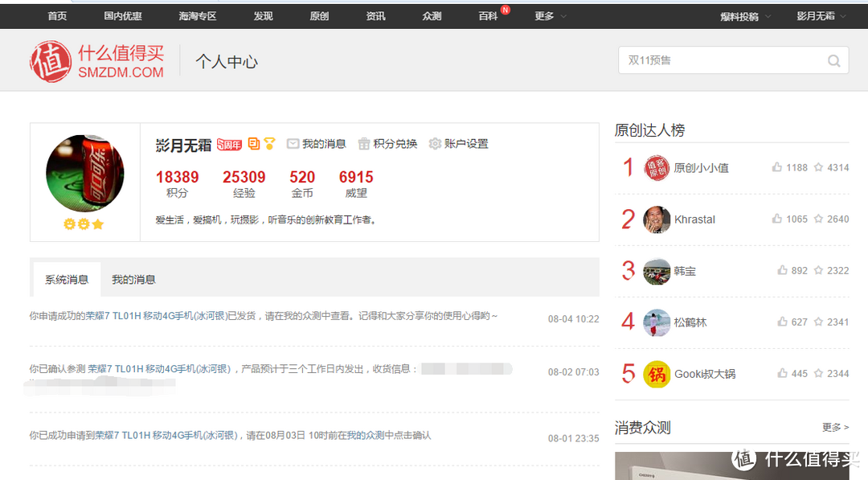Click the 18389 积分 value
The height and width of the screenshot is (480, 868).
[177, 177]
